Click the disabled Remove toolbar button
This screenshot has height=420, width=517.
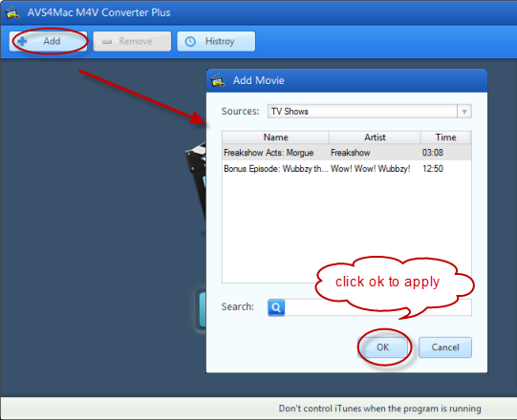pos(132,41)
